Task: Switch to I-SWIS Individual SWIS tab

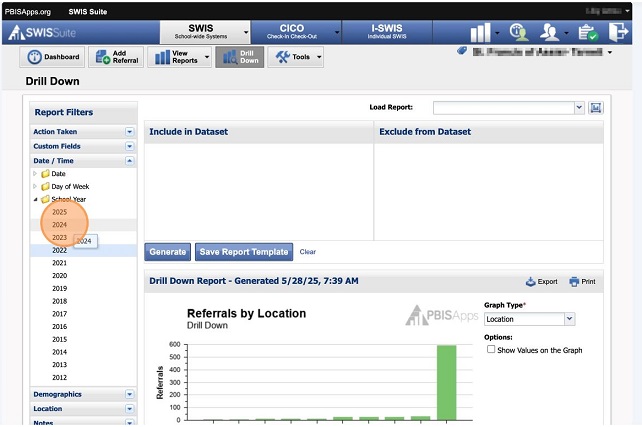Action: click(387, 32)
